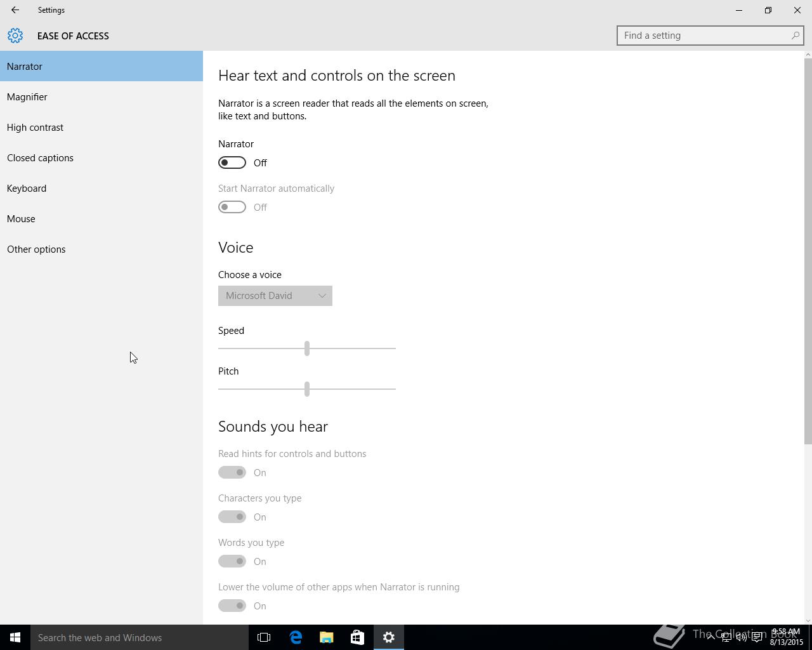
Task: Click the vertical scrollbar thumb
Action: (x=808, y=252)
